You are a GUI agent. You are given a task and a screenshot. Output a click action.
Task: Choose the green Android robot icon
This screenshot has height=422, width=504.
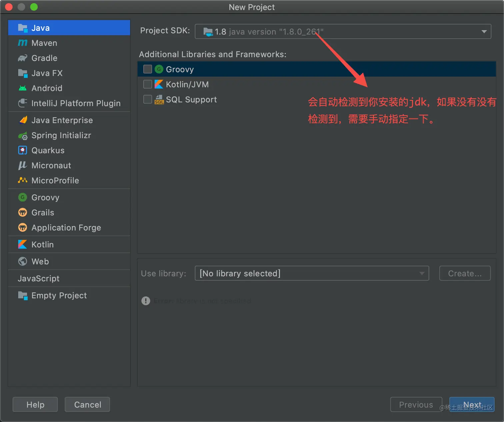tap(23, 88)
